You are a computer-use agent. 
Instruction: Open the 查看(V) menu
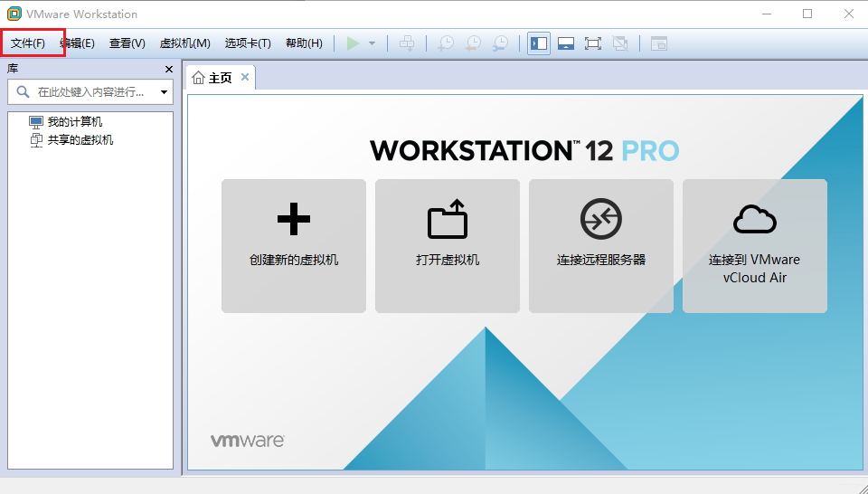[127, 43]
